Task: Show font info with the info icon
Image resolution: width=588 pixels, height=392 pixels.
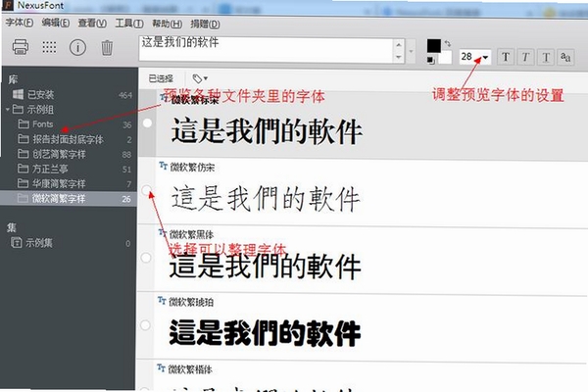Action: pos(77,48)
